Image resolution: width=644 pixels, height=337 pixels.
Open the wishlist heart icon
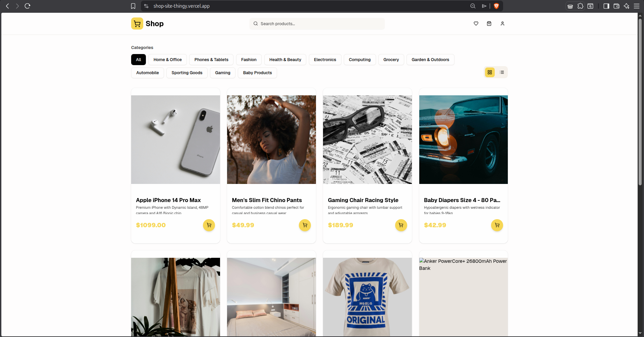pos(476,23)
